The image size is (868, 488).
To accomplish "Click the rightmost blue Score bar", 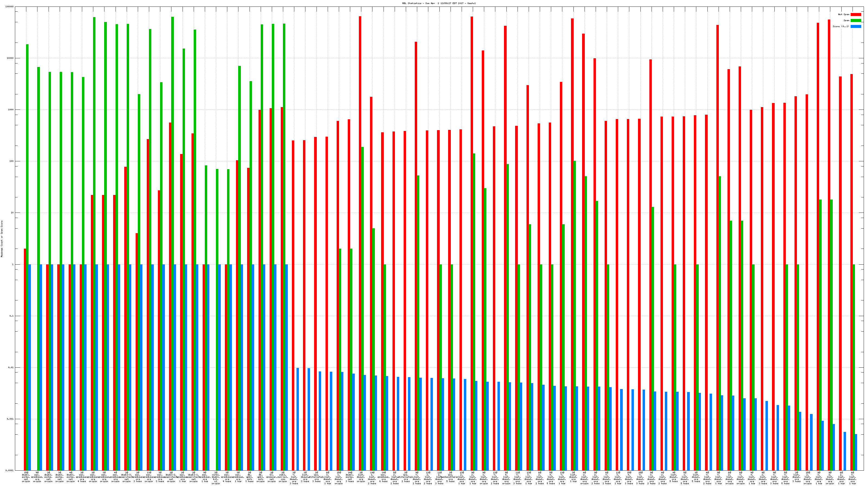I will coord(856,452).
